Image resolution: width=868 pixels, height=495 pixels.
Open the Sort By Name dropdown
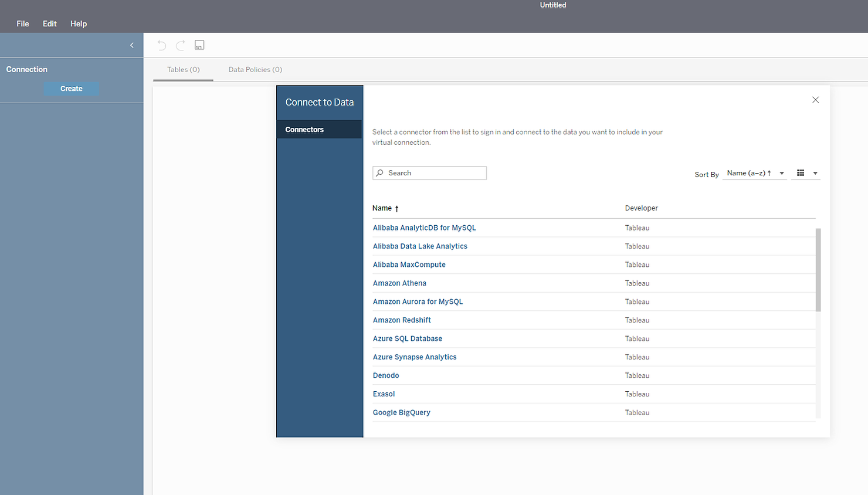point(754,173)
